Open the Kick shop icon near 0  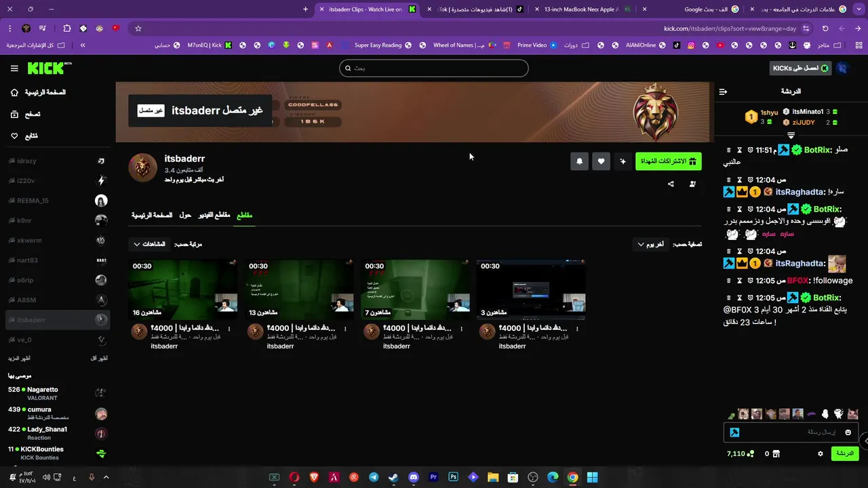[x=776, y=453]
